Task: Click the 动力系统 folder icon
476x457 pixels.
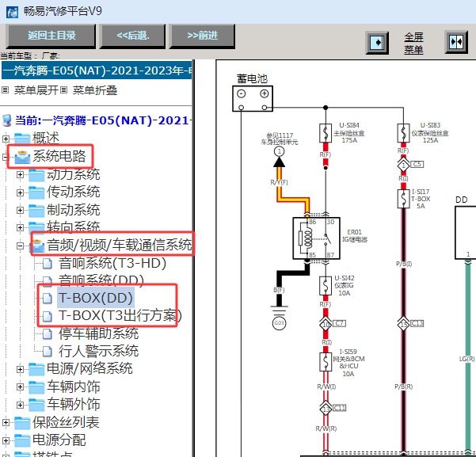Action: point(36,175)
